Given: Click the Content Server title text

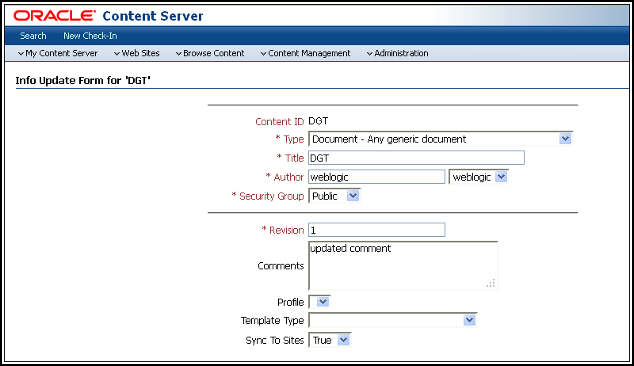Looking at the screenshot, I should (x=153, y=16).
